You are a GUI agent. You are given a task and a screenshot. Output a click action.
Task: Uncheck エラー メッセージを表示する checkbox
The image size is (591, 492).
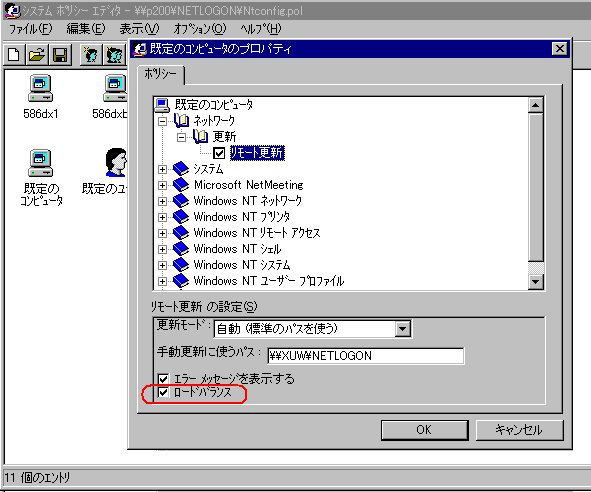click(x=163, y=379)
